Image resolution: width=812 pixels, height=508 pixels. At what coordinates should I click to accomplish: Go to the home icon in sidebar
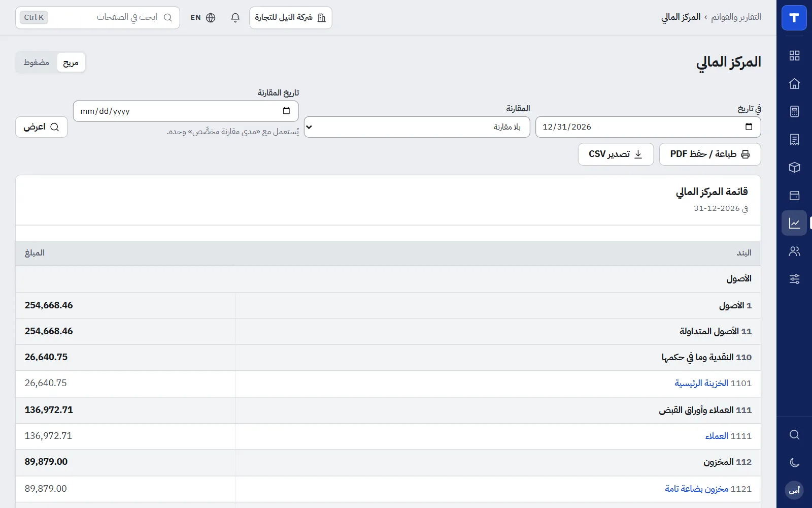coord(794,84)
